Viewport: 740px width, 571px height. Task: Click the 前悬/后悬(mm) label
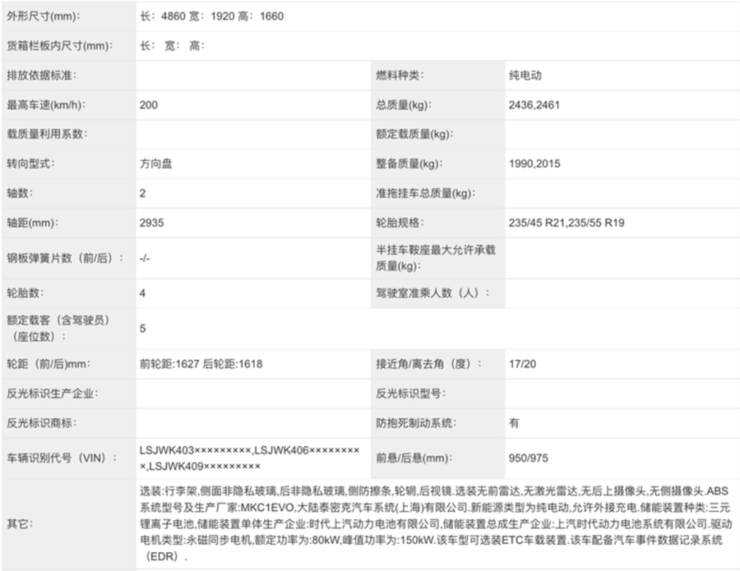(x=414, y=458)
